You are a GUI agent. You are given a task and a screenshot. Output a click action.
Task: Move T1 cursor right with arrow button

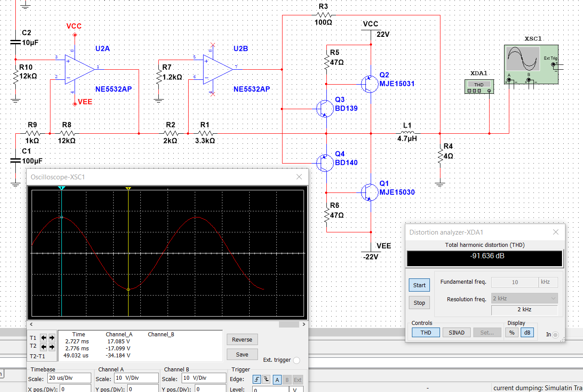click(x=51, y=338)
